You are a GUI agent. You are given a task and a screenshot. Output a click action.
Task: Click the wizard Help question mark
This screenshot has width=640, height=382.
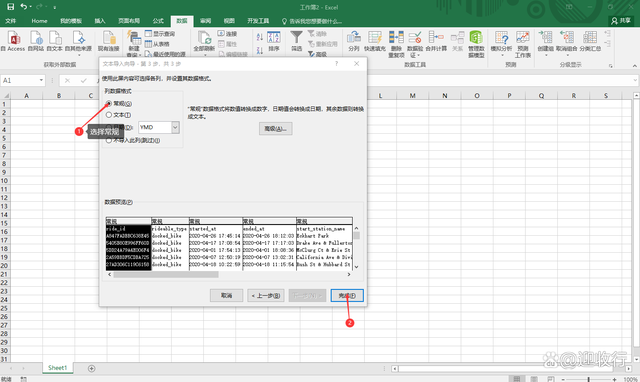pyautogui.click(x=336, y=63)
